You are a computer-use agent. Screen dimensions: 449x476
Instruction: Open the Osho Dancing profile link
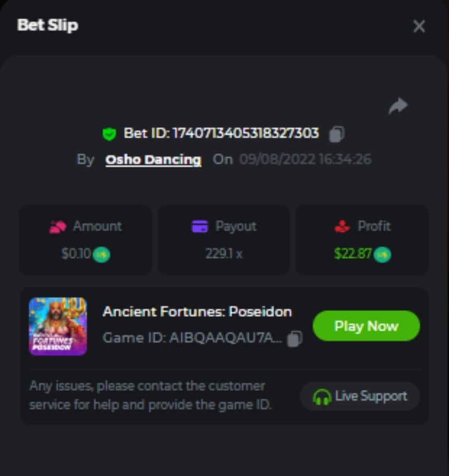[x=153, y=160]
